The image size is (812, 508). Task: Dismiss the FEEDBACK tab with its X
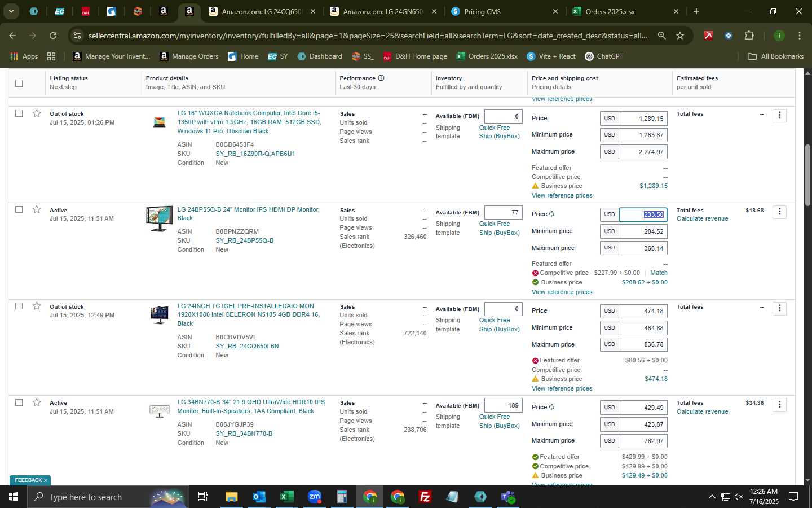[46, 480]
